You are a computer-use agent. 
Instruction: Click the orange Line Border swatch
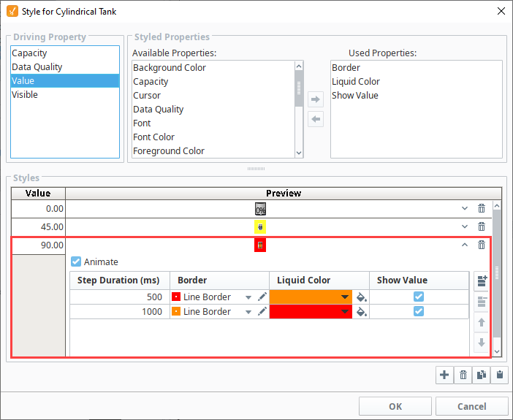176,311
